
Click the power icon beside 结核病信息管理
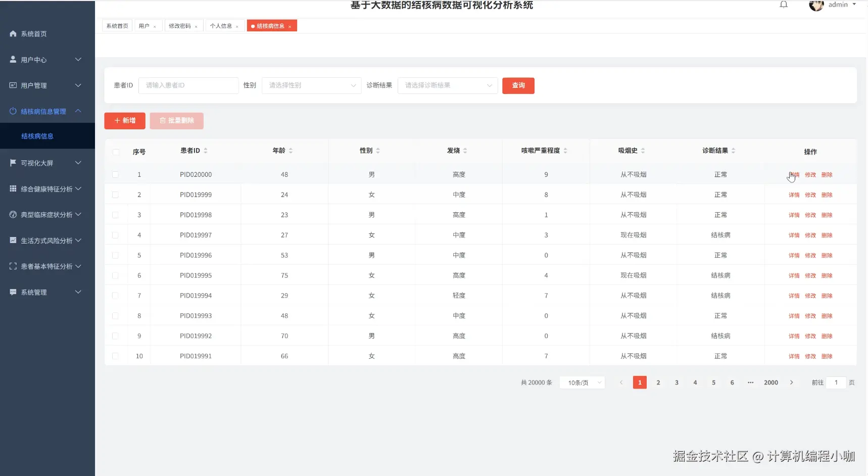[x=13, y=111]
